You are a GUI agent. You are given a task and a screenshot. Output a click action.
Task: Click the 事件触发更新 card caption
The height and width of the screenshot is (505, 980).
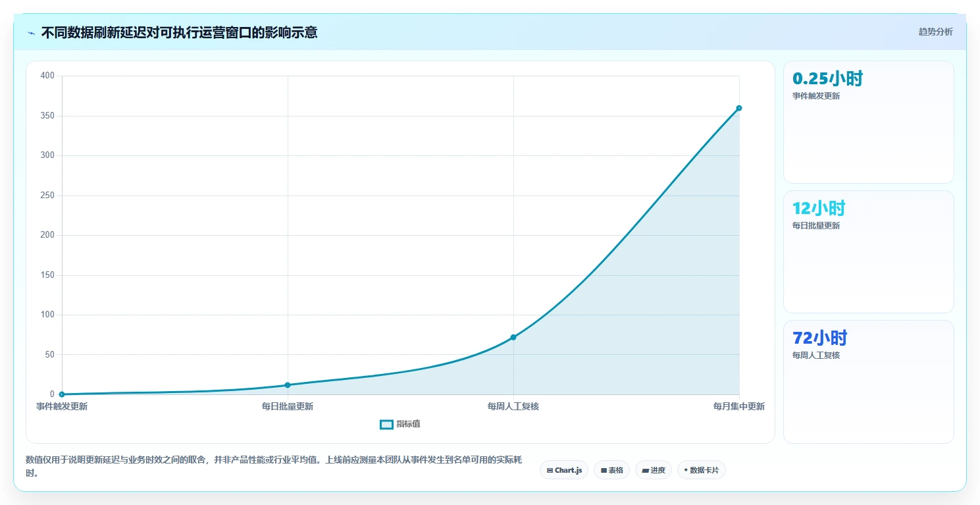(x=816, y=95)
